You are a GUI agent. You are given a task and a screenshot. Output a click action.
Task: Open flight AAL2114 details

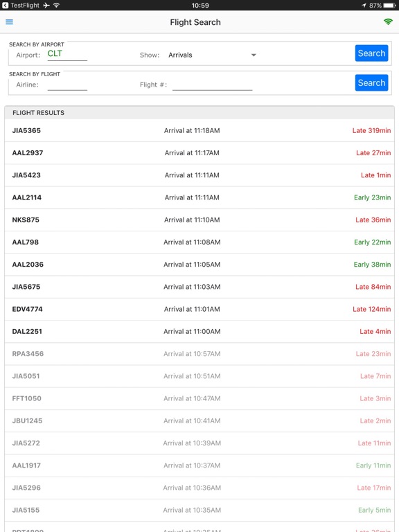pyautogui.click(x=199, y=198)
